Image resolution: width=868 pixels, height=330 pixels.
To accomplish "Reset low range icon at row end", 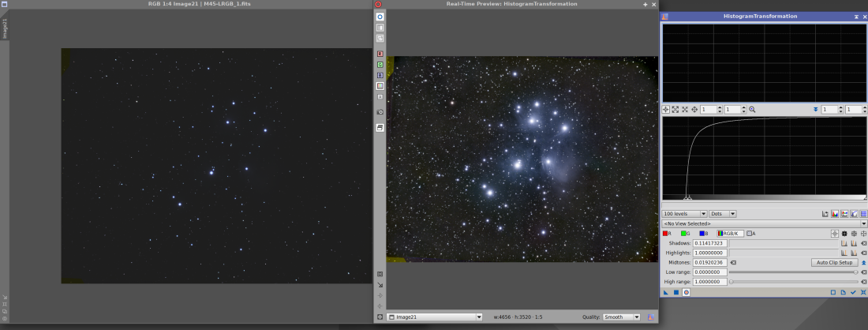I will coord(863,272).
